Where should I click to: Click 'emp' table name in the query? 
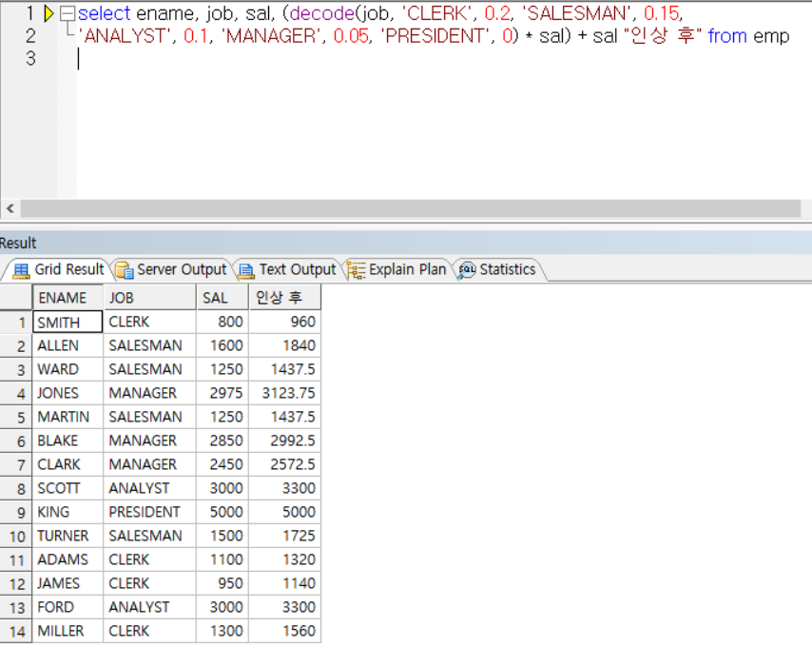[x=771, y=37]
